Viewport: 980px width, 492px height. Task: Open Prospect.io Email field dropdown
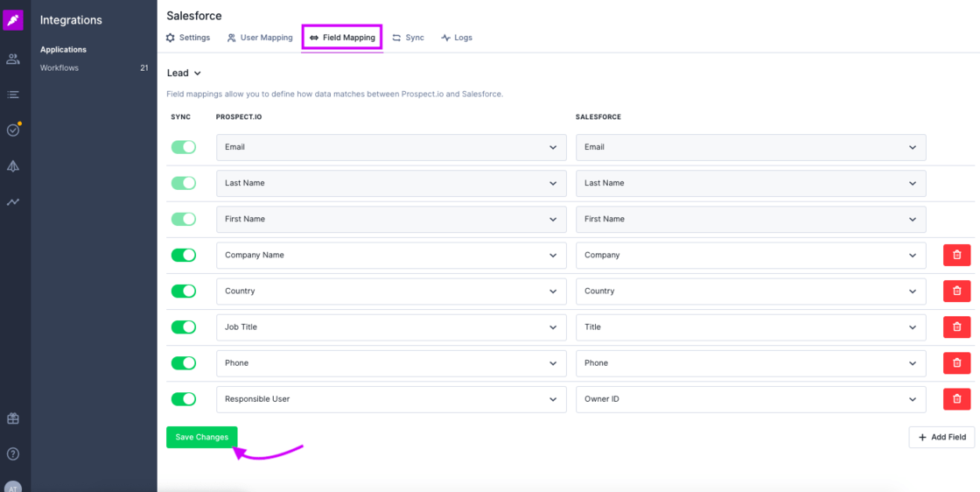click(x=391, y=147)
